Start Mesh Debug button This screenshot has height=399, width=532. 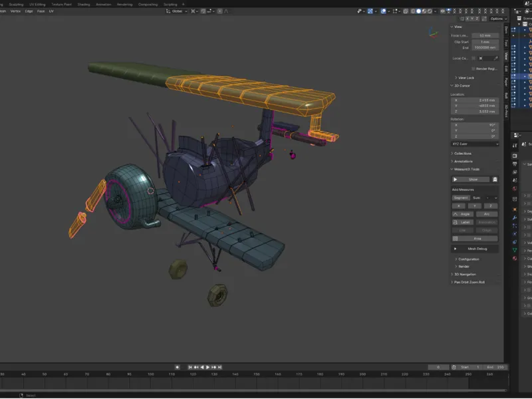click(475, 249)
